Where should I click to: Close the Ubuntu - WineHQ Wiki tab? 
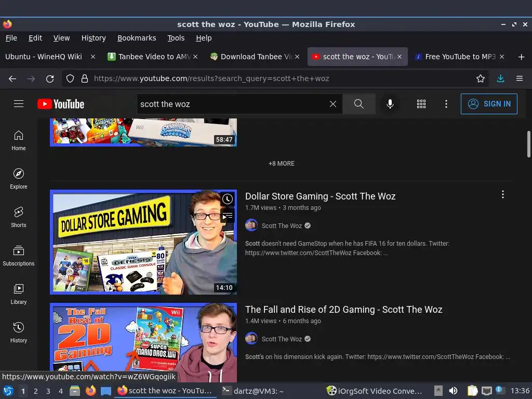point(93,57)
